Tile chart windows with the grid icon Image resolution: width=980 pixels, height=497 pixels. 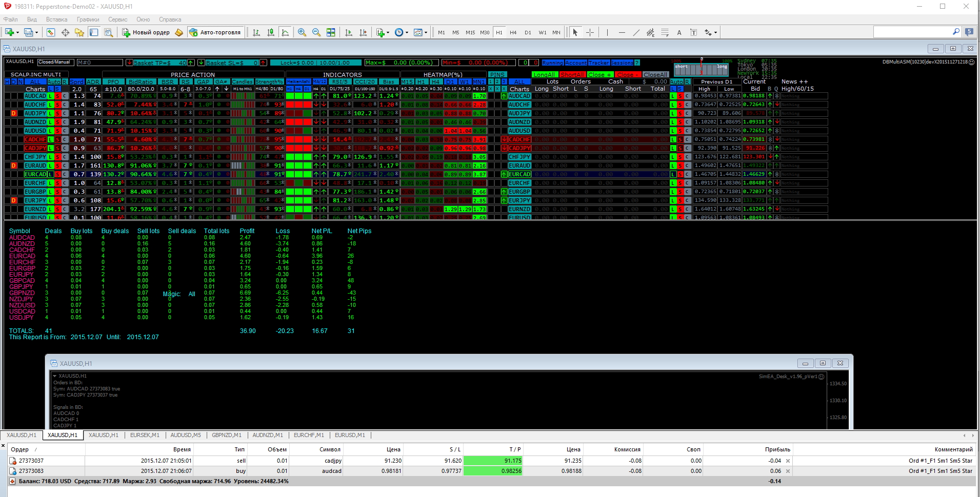pyautogui.click(x=331, y=32)
